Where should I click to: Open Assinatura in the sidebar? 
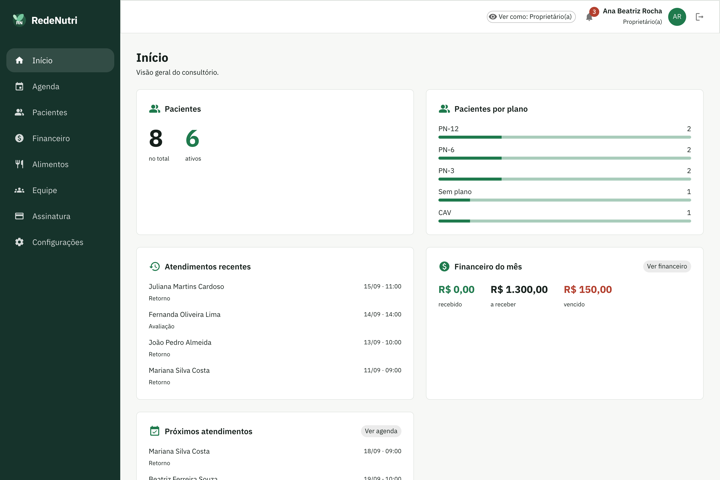click(60, 216)
